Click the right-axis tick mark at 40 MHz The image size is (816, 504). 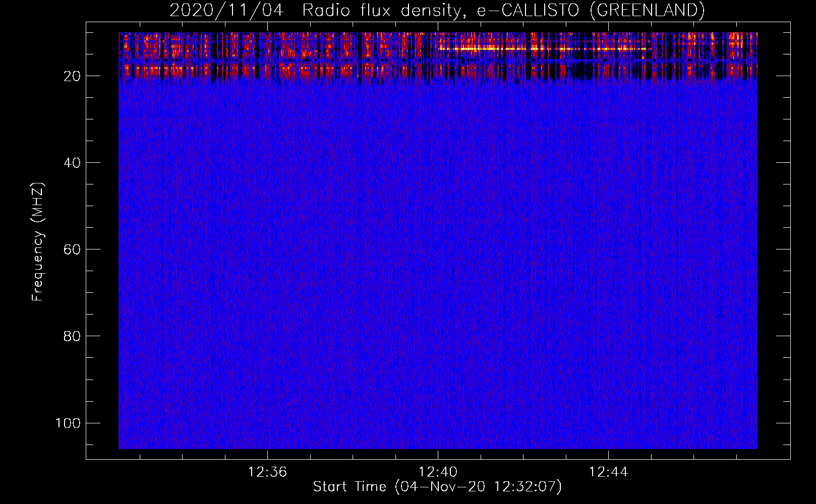coord(783,162)
